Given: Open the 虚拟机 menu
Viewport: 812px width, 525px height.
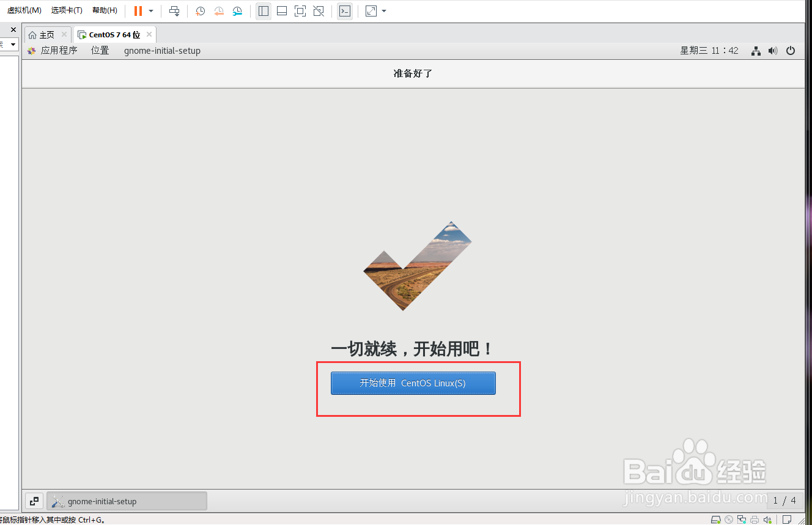Looking at the screenshot, I should click(x=23, y=10).
